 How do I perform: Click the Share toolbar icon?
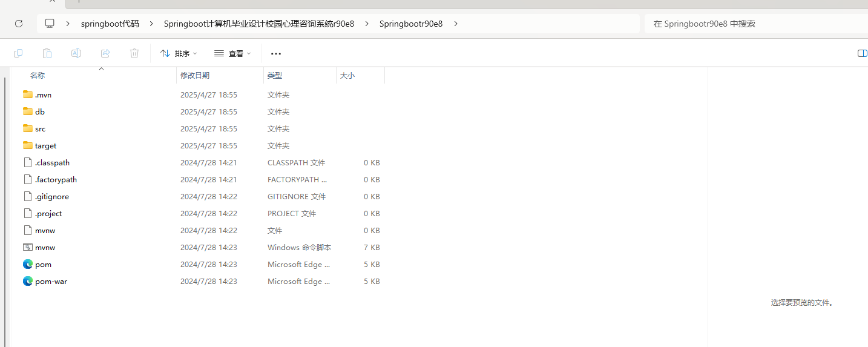[105, 53]
